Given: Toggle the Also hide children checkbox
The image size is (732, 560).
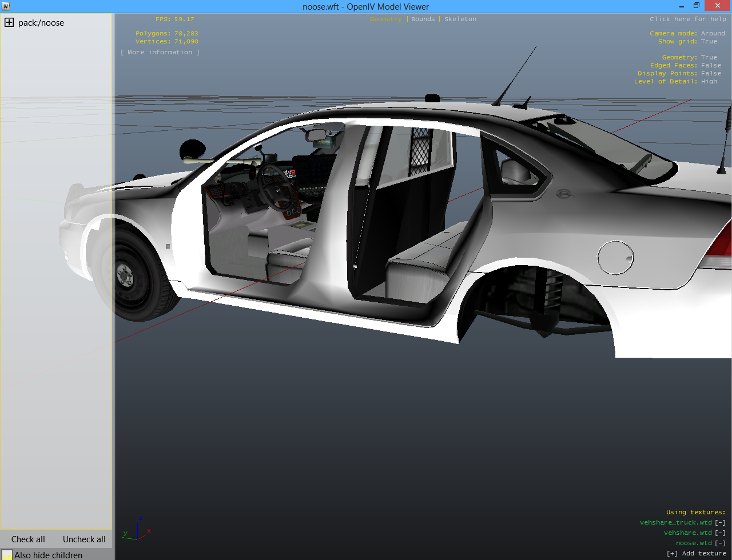Looking at the screenshot, I should [x=7, y=555].
